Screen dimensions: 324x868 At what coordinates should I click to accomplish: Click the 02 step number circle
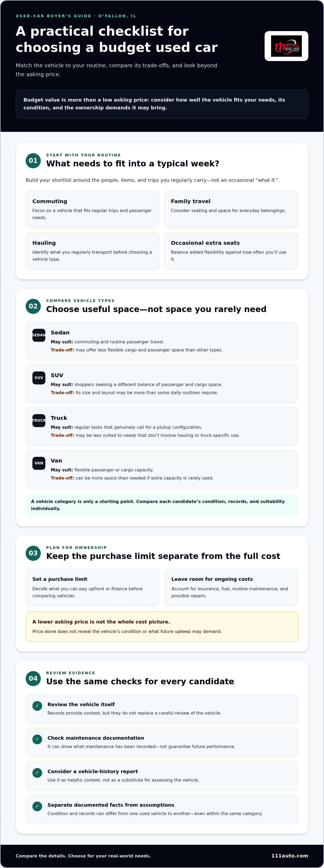click(x=33, y=306)
